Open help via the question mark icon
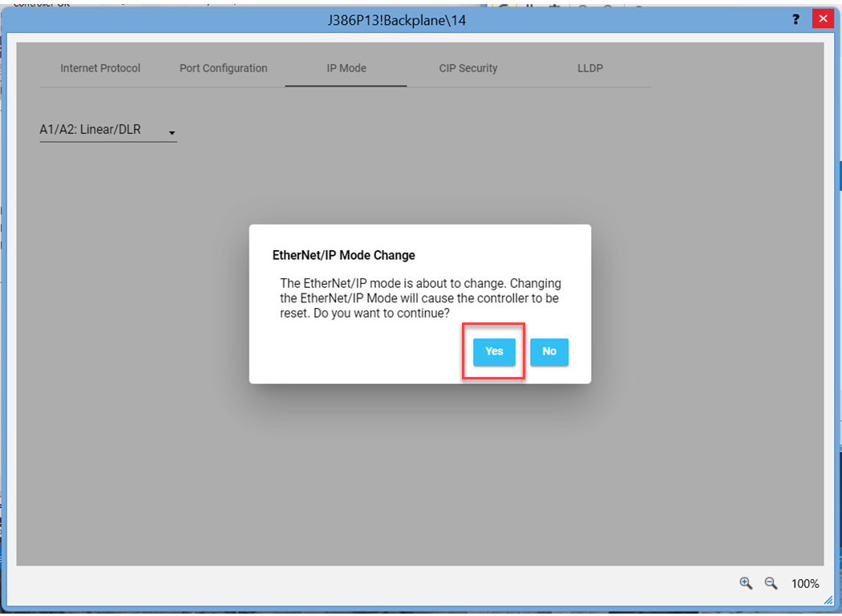 coord(795,19)
